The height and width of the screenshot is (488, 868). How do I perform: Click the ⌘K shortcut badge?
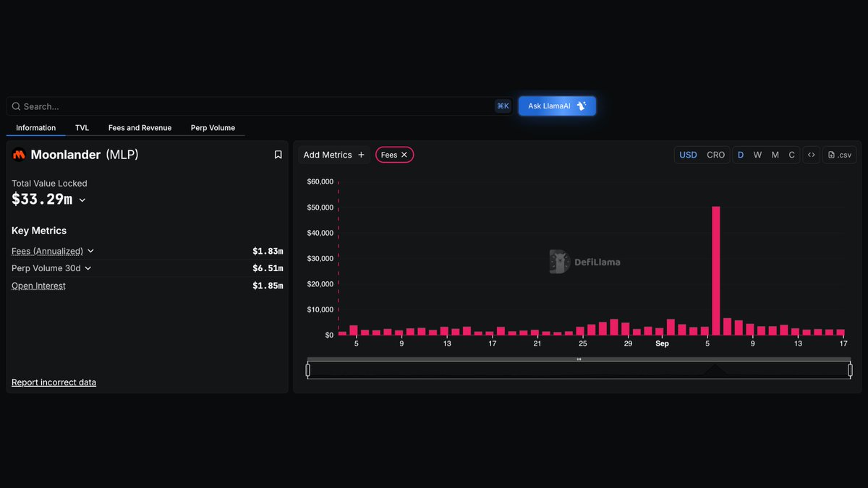coord(503,106)
